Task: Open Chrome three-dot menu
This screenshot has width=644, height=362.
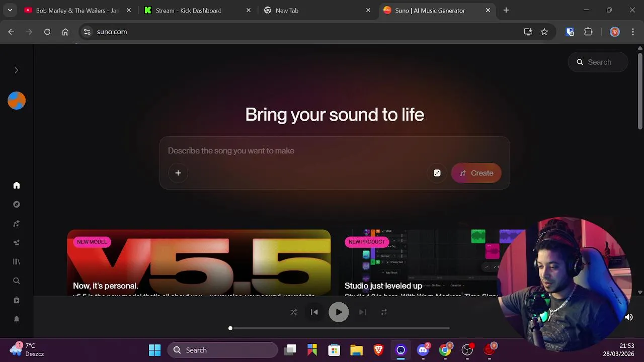Action: click(x=632, y=32)
